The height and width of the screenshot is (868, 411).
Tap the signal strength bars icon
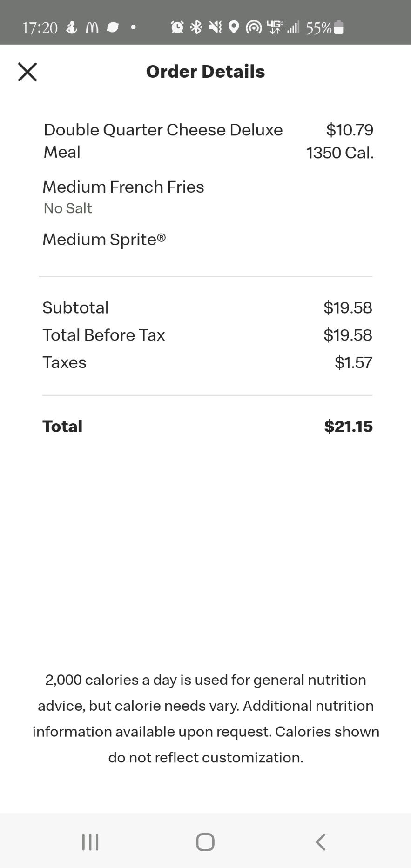pos(293,27)
